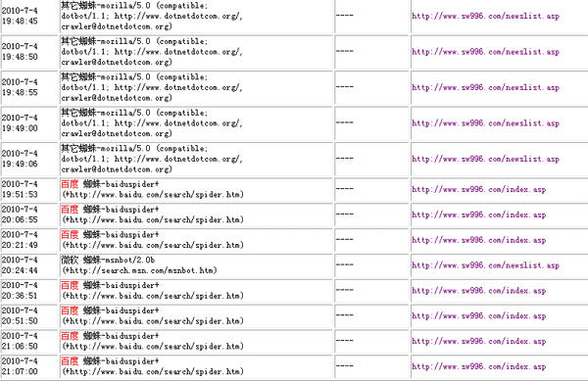The width and height of the screenshot is (588, 381).
Task: Open the index.asp link for 20:51:50
Action: 479,315
